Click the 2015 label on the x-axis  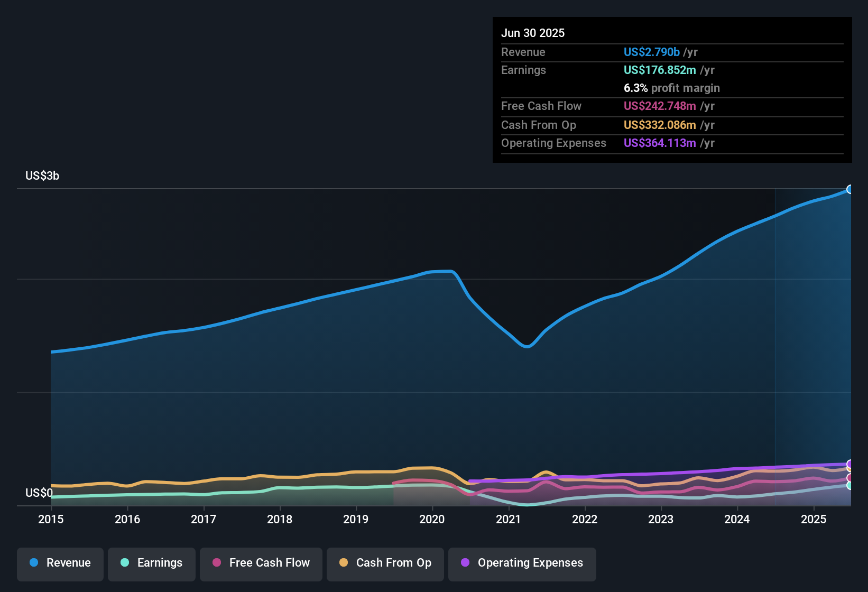(x=51, y=519)
